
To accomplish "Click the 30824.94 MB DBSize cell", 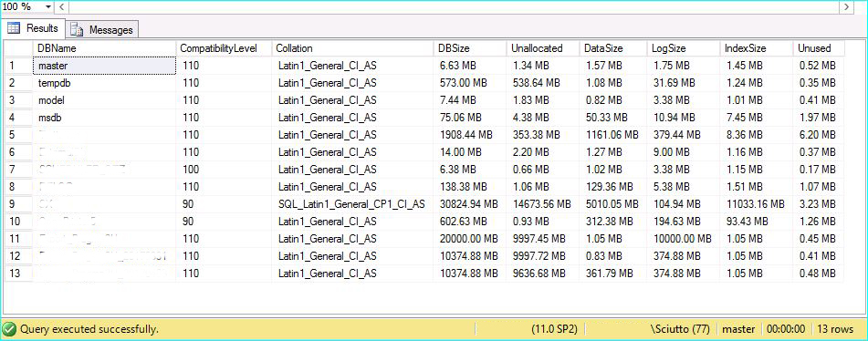I will click(x=469, y=204).
